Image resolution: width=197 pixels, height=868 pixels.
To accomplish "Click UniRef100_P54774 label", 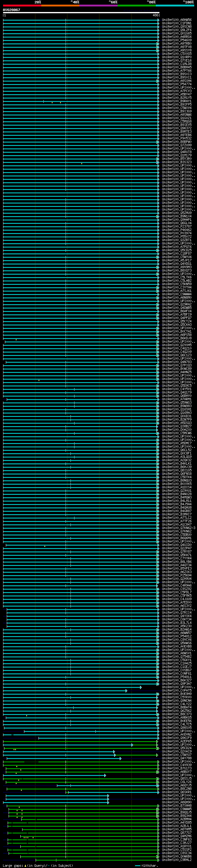I will coord(177,84).
